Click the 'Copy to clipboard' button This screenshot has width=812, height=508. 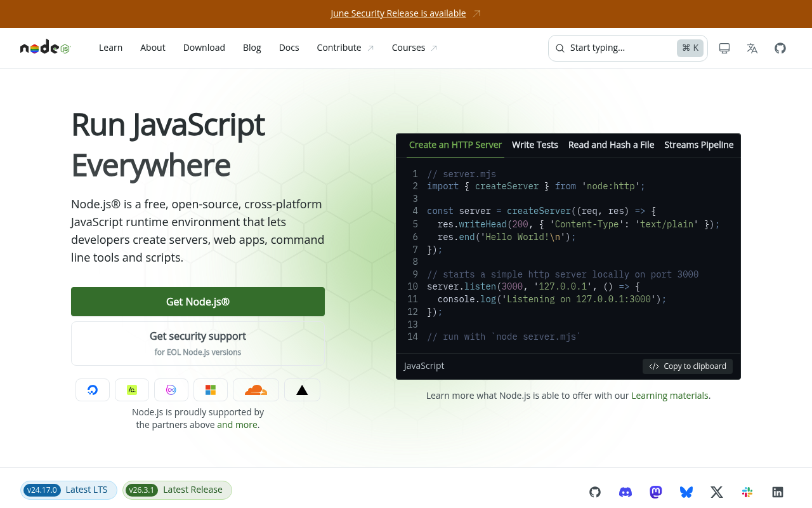pos(688,366)
